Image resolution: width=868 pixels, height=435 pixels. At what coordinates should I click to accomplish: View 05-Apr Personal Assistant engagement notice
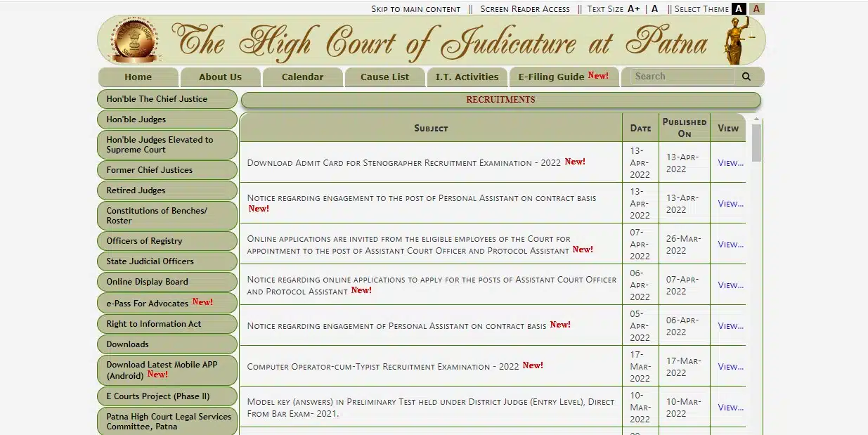point(730,326)
